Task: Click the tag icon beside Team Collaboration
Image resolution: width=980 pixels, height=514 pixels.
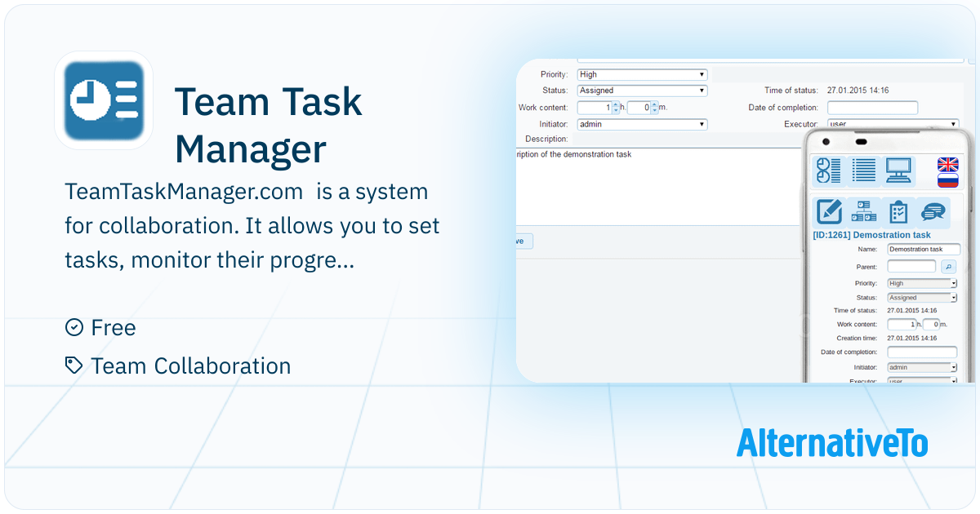Action: pyautogui.click(x=74, y=366)
